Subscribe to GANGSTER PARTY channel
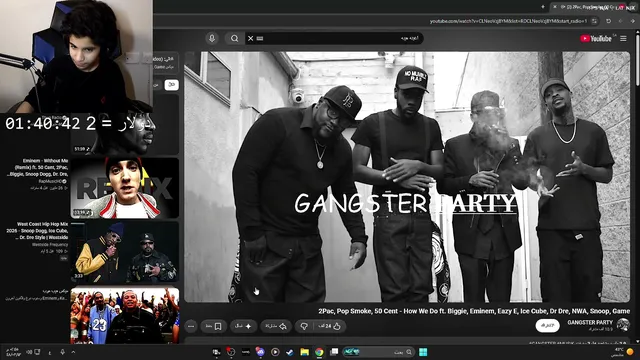 pyautogui.click(x=547, y=325)
